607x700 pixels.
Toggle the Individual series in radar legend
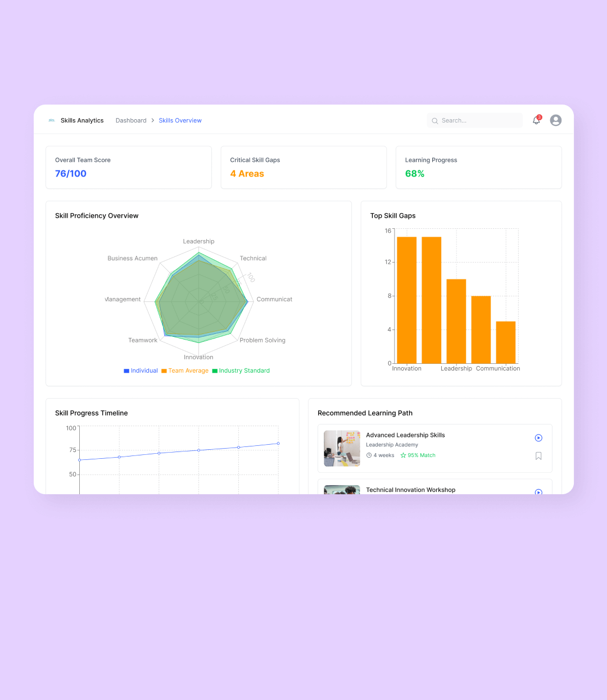[x=141, y=371]
